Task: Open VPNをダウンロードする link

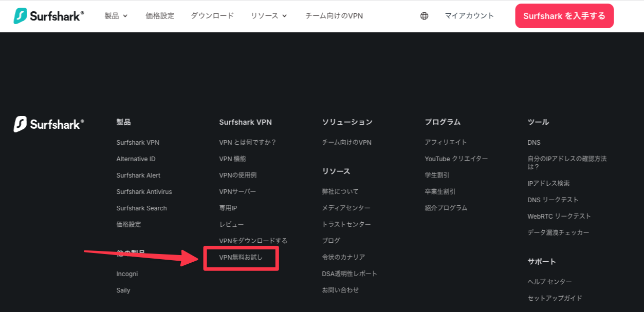Action: 253,241
